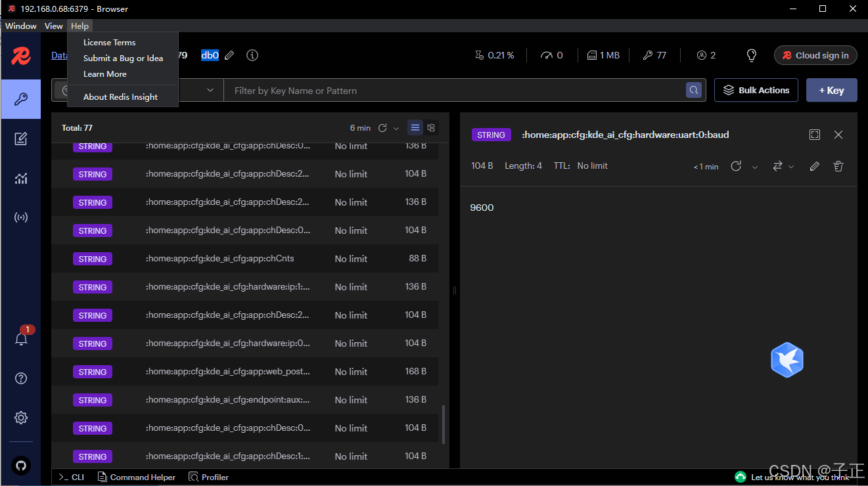
Task: Open the Window menu
Action: [x=21, y=26]
